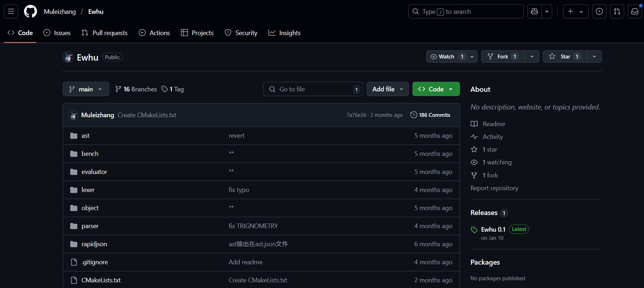This screenshot has width=644, height=288.
Task: Open the notifications inbox
Action: click(x=635, y=11)
